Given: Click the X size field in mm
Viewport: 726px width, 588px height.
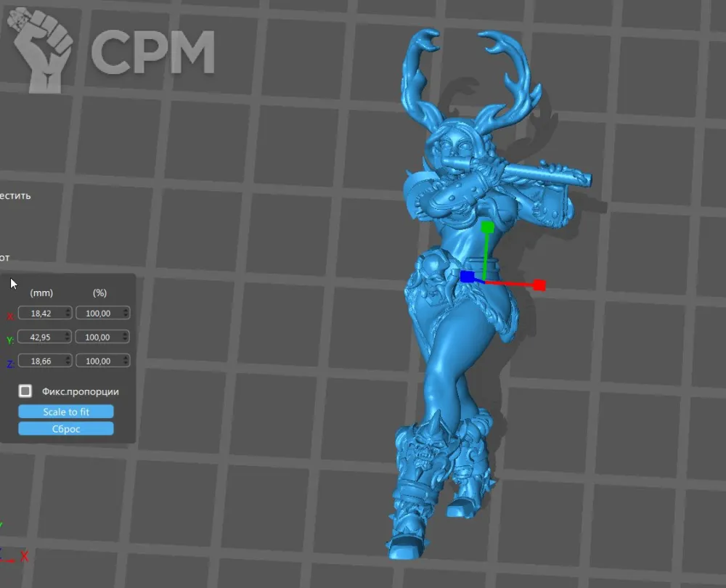Looking at the screenshot, I should 41,313.
